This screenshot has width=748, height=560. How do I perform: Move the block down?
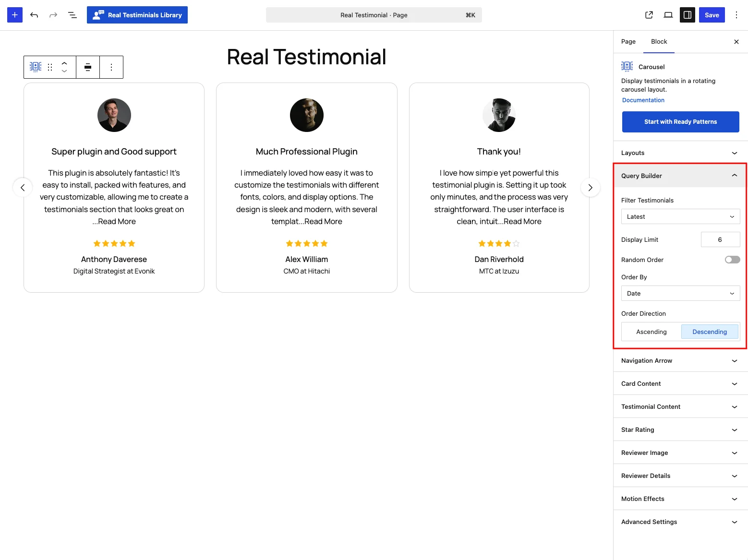pos(64,71)
